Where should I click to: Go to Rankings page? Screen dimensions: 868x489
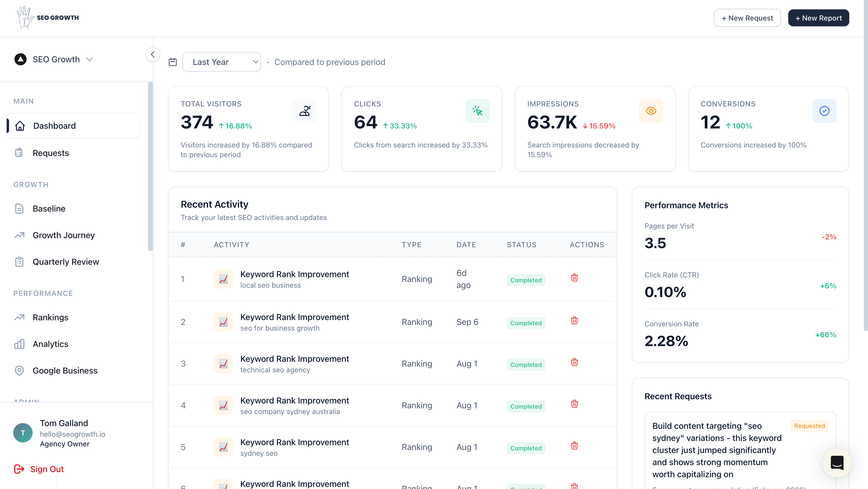pos(73,317)
